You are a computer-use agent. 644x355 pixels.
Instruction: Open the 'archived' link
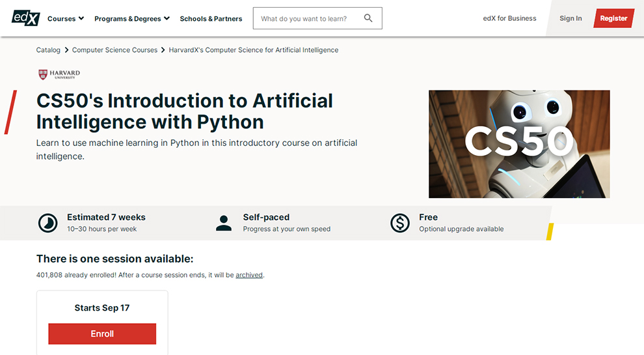coord(249,275)
